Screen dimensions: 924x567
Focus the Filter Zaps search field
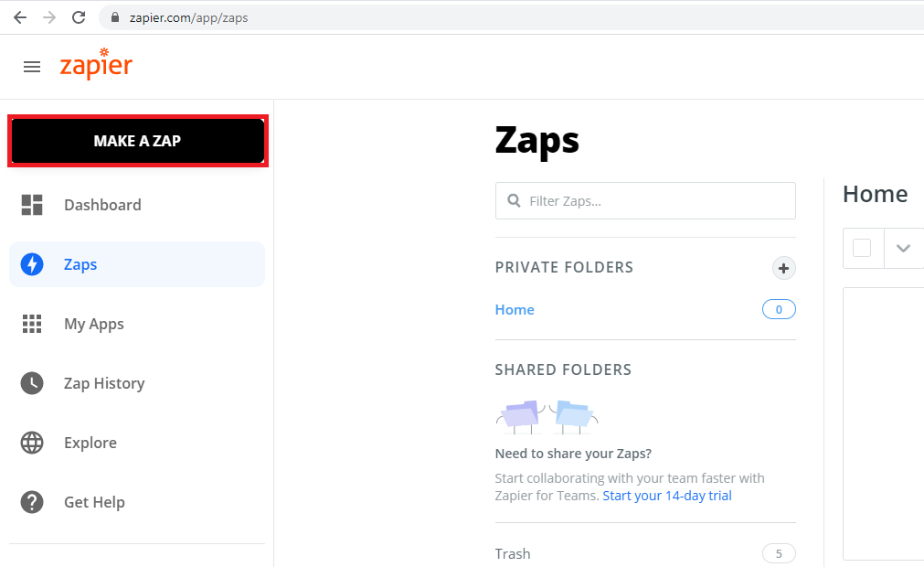click(x=645, y=201)
